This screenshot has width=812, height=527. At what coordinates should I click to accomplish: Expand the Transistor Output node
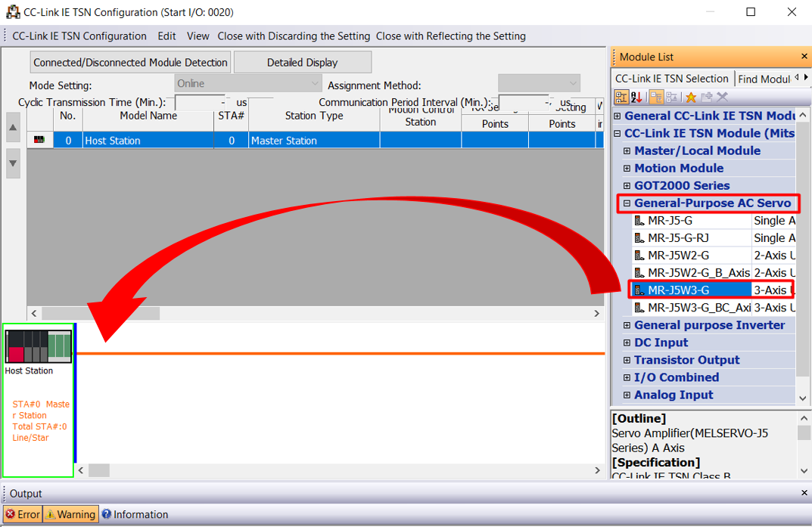coord(627,360)
